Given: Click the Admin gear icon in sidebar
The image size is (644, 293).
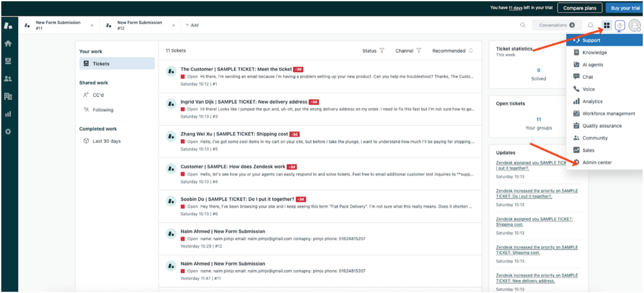Looking at the screenshot, I should 8,132.
